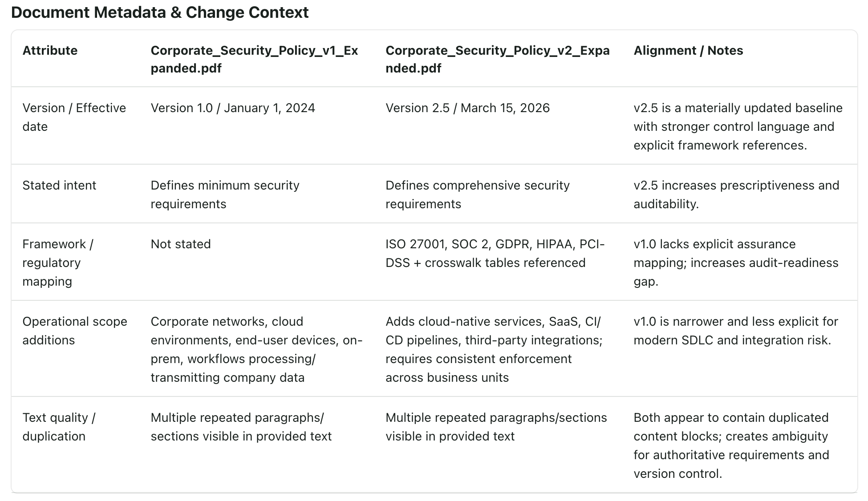The image size is (868, 501).
Task: Select the Adds cloud-native services, SaaS cell
Action: [x=494, y=349]
